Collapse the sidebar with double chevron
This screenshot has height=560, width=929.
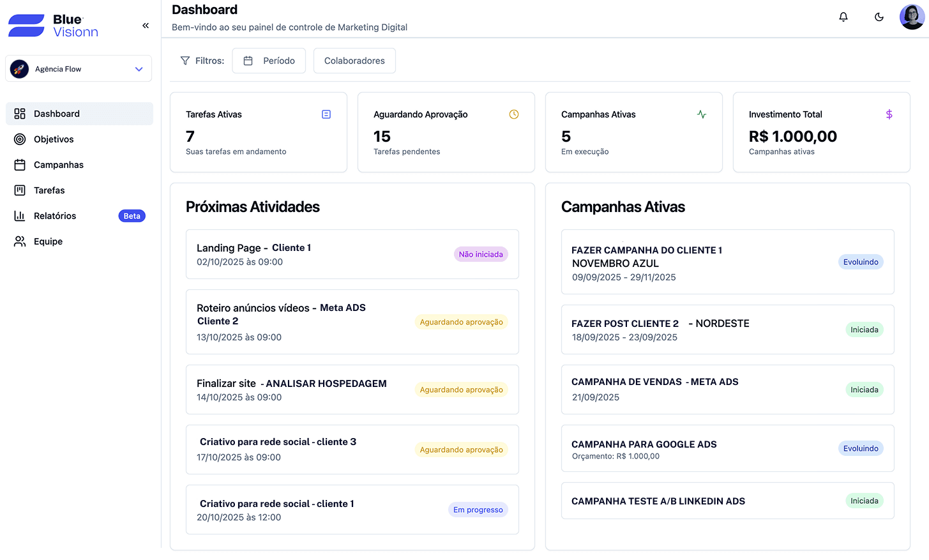point(146,26)
